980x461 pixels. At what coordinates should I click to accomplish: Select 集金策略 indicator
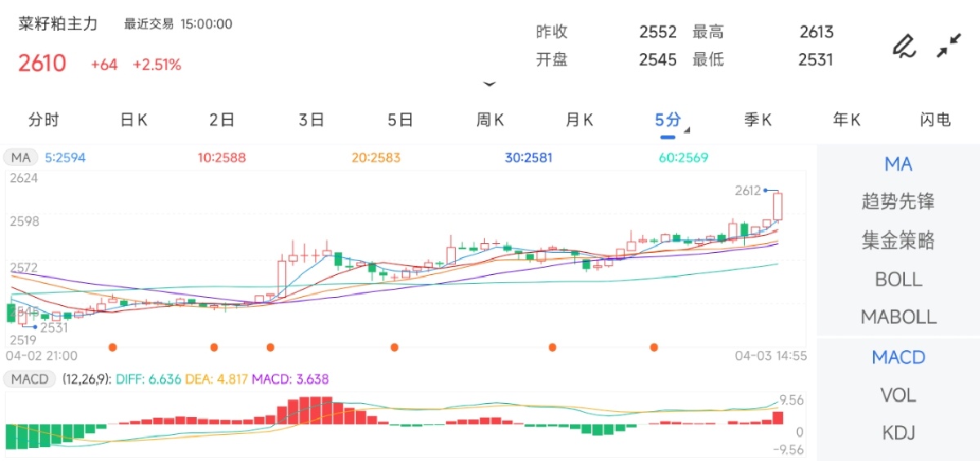coord(898,241)
